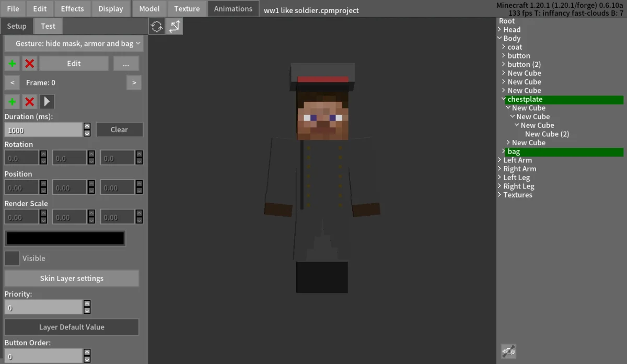
Task: Expand the Right Leg node
Action: pos(500,186)
